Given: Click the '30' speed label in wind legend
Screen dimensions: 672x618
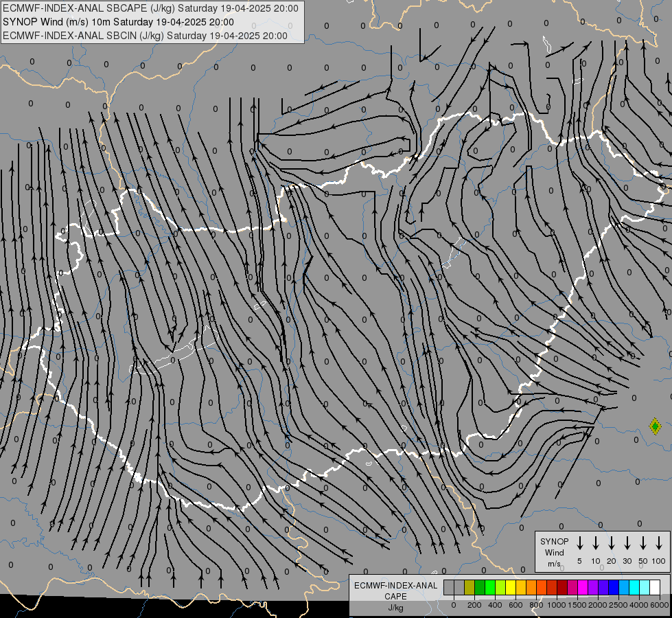Looking at the screenshot, I should 627,561.
